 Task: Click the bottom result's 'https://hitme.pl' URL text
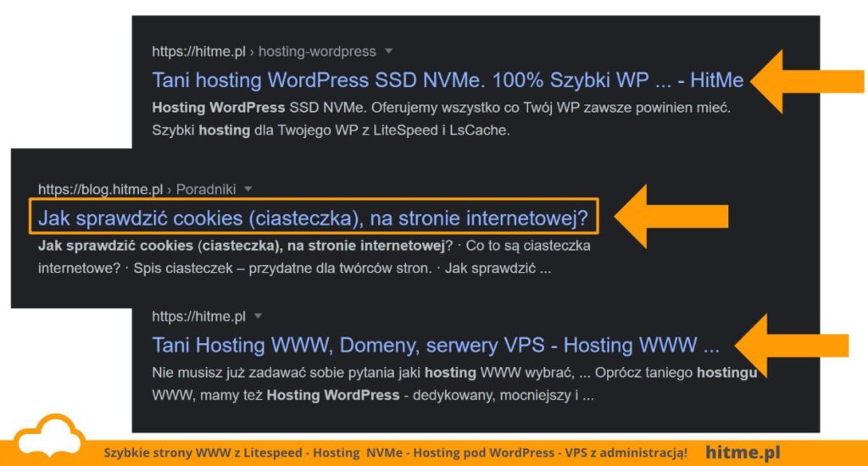coord(198,317)
